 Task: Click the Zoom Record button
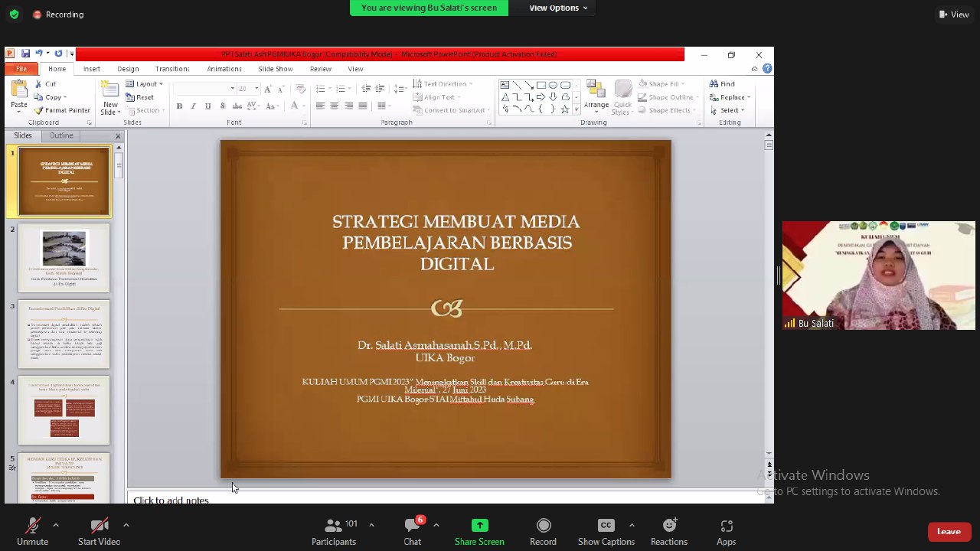pyautogui.click(x=543, y=531)
